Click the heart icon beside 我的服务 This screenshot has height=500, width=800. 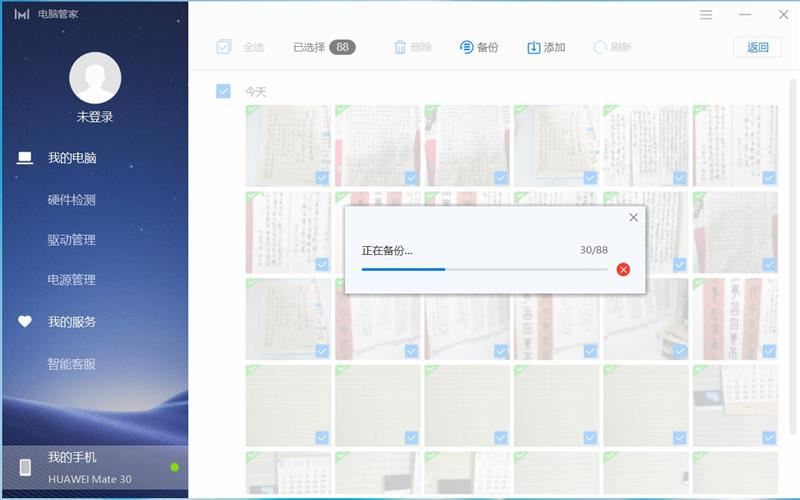point(24,321)
